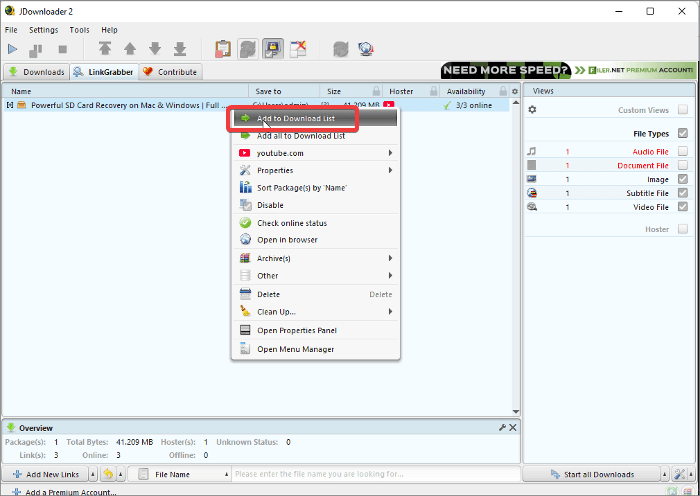Open table column settings gear icon
Viewport: 700px width, 496px height.
click(x=515, y=91)
